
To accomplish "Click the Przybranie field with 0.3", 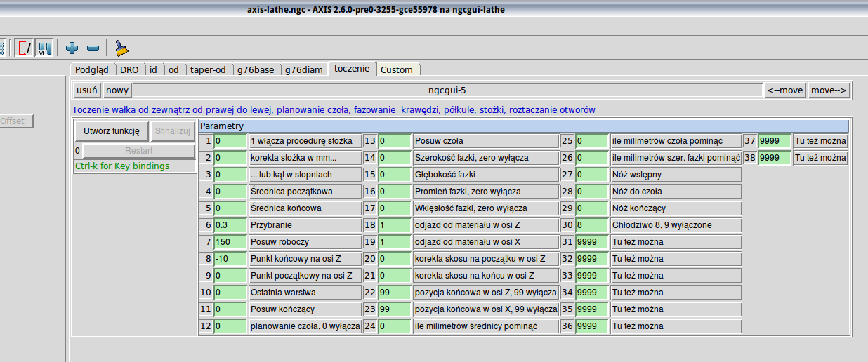I will (230, 225).
